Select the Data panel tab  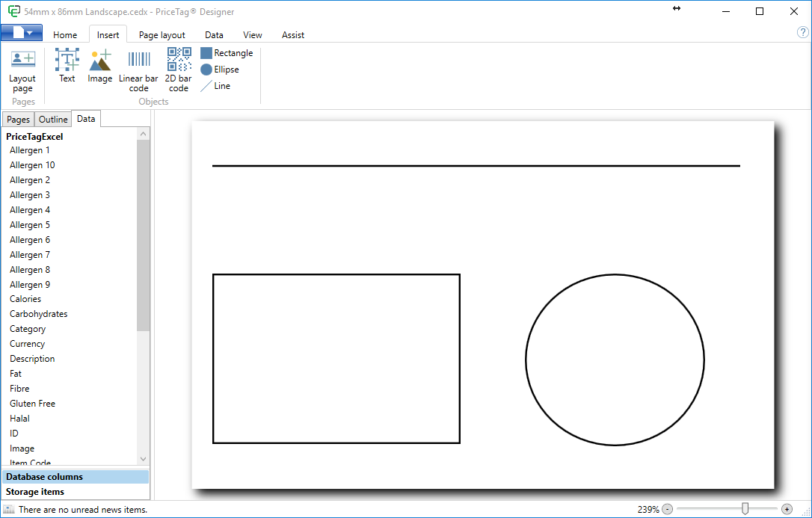(x=86, y=119)
